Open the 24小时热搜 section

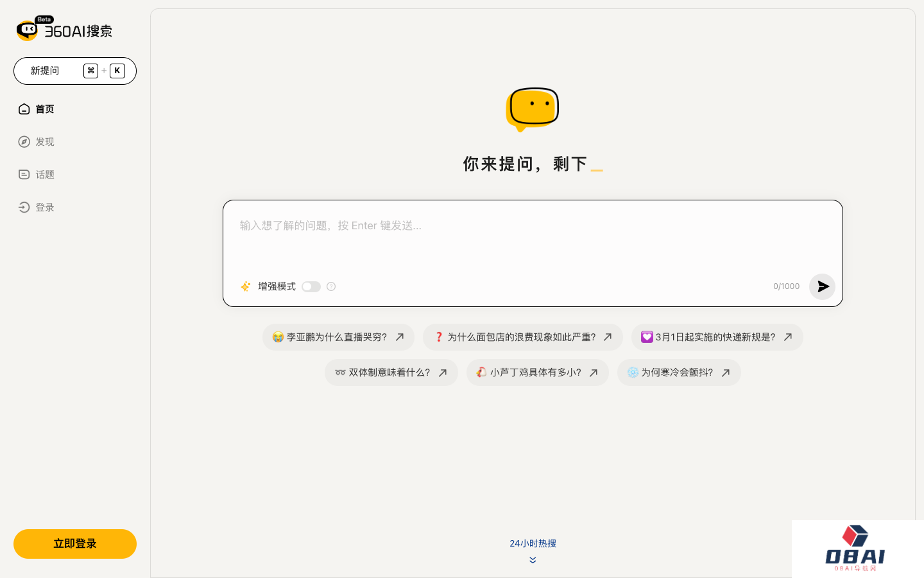pyautogui.click(x=533, y=543)
